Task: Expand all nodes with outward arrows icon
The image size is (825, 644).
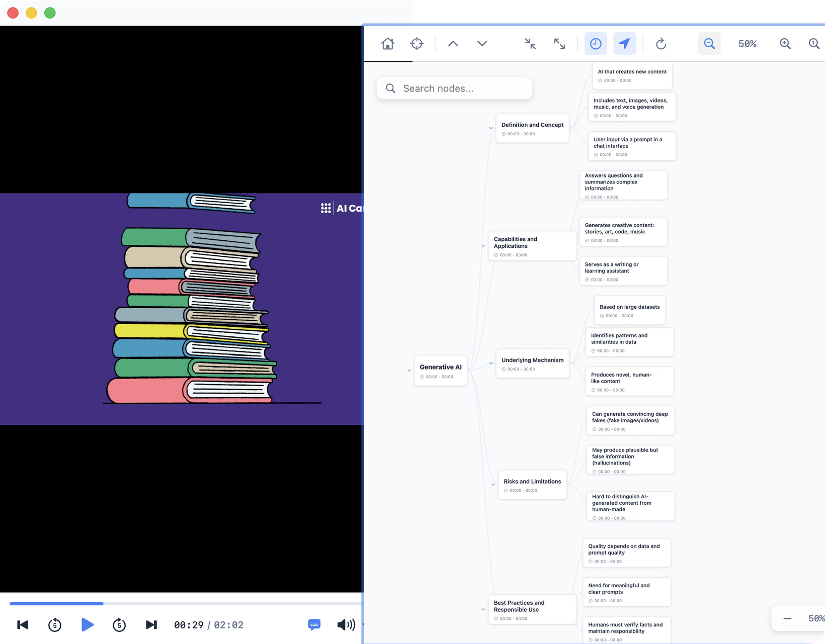Action: (x=559, y=44)
